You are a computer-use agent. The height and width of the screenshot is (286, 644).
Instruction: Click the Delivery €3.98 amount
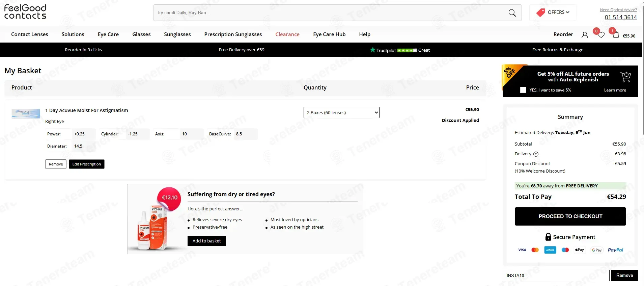point(620,154)
